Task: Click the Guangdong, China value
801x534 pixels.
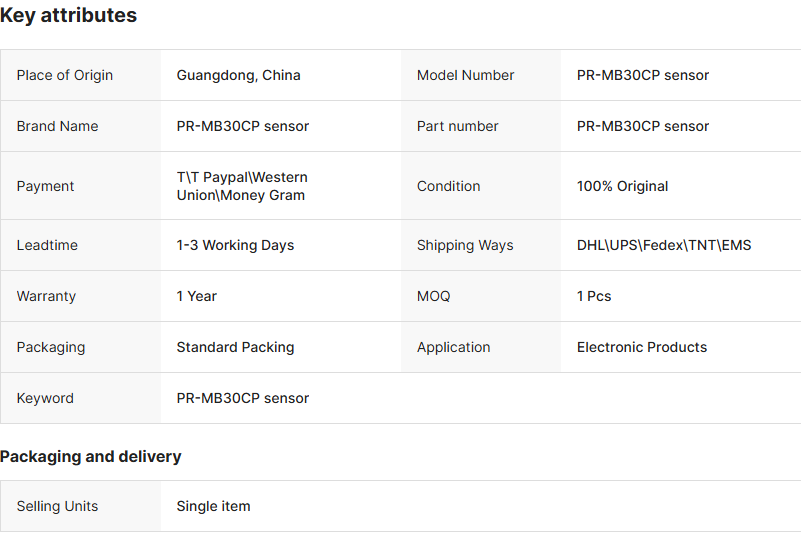Action: (x=238, y=75)
